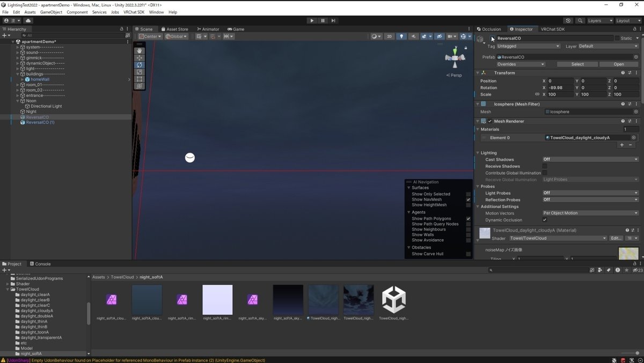Open the Shader Towel/TowelCloud dropdown
Screen dimensions: 644x363
[558, 238]
